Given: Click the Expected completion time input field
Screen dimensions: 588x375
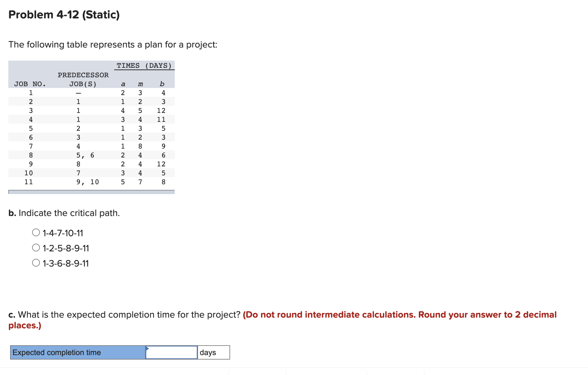Looking at the screenshot, I should coord(171,353).
